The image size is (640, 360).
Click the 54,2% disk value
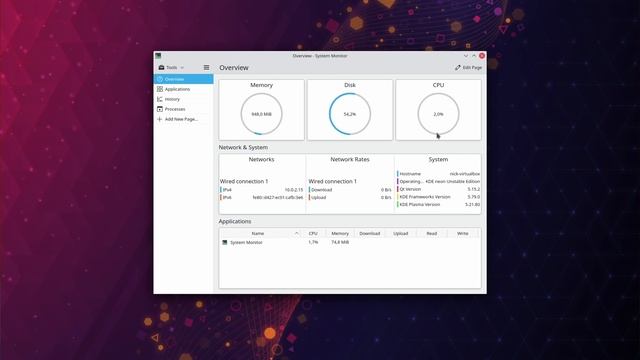(x=350, y=114)
